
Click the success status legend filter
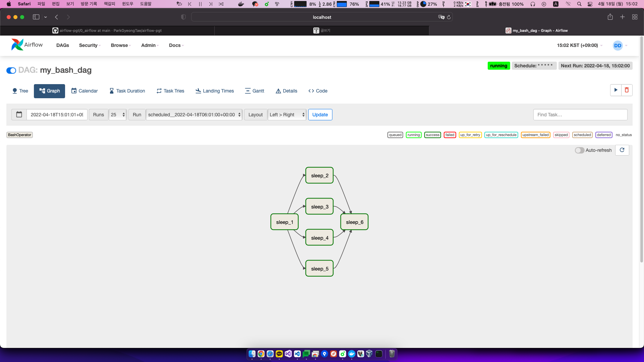[x=432, y=135]
